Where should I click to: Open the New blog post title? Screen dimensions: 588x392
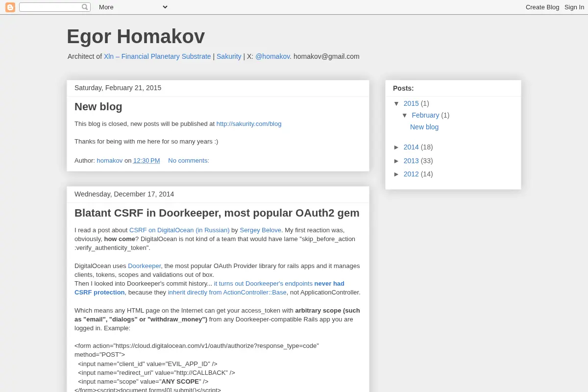(x=98, y=107)
